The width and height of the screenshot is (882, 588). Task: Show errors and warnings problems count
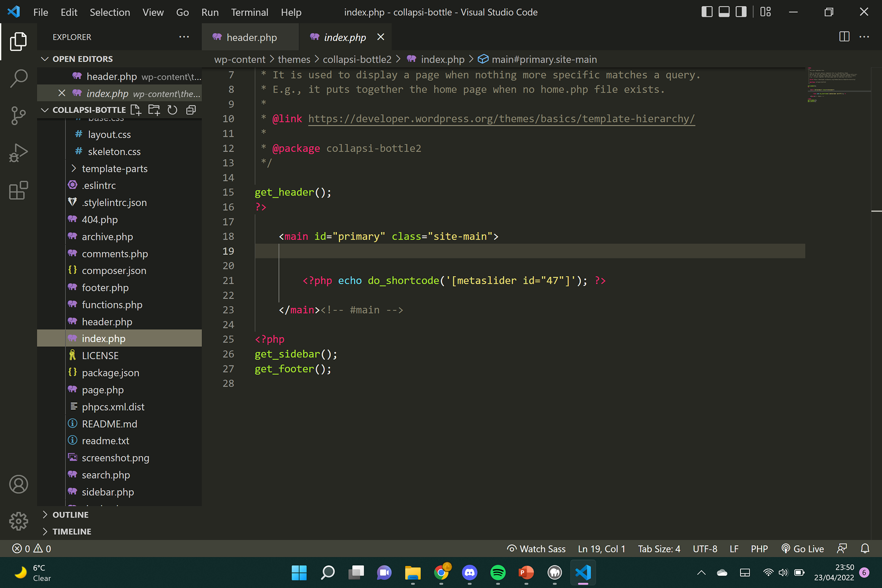pyautogui.click(x=32, y=548)
